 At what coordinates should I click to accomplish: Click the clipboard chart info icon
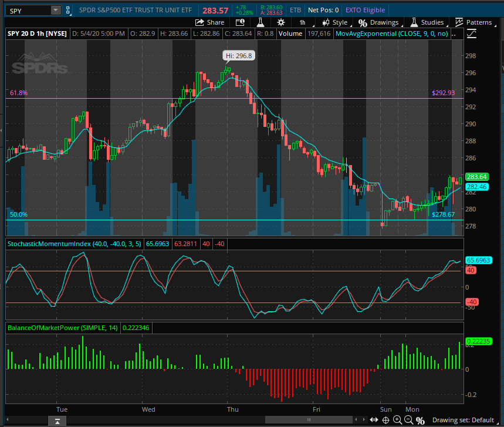240,22
